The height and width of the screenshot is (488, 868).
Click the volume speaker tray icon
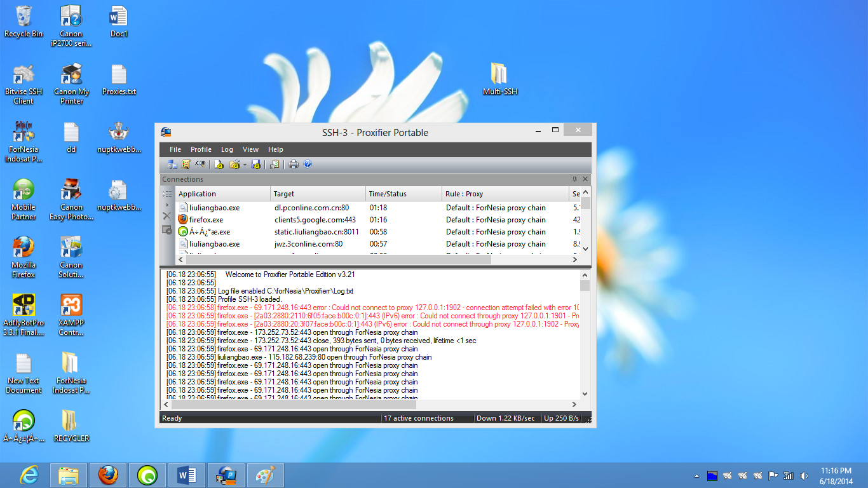pyautogui.click(x=804, y=475)
